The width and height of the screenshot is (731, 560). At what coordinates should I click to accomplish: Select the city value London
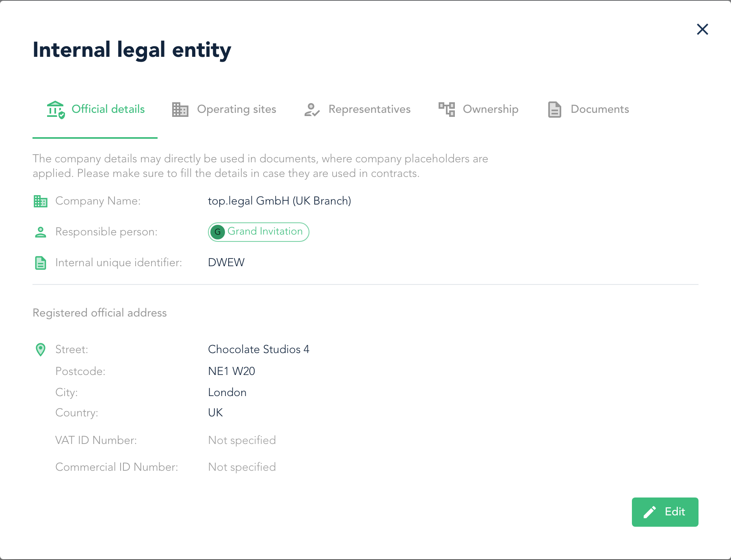tap(227, 392)
